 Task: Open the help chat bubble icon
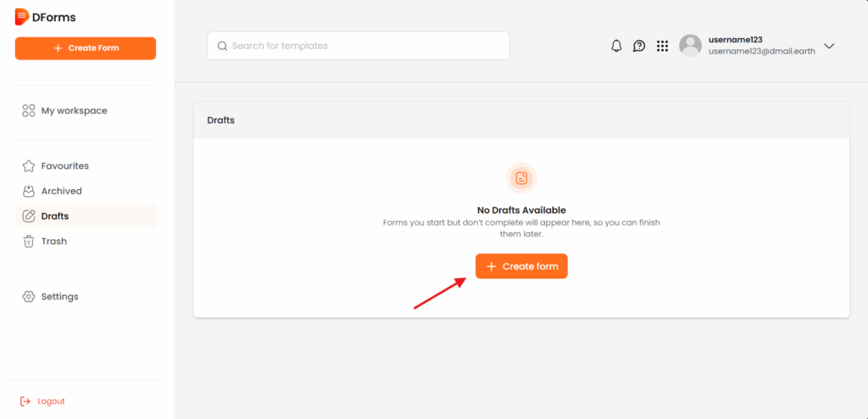pos(639,46)
